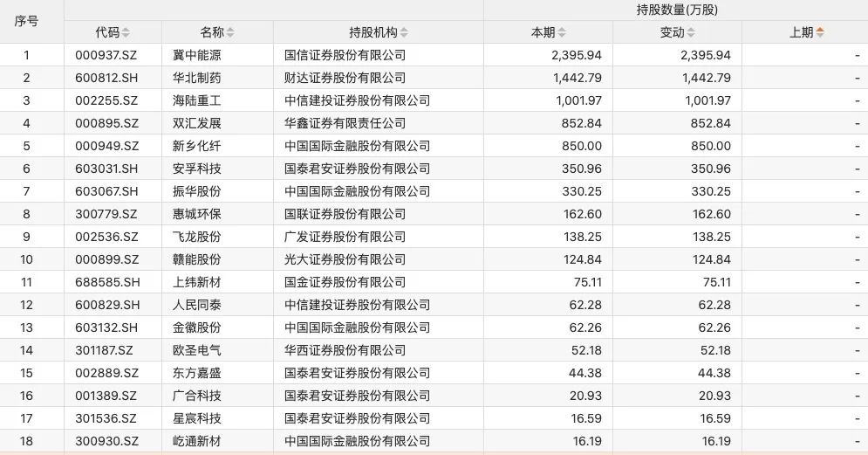The width and height of the screenshot is (868, 455).
Task: Open stock name 振华股份
Action: pos(196,192)
